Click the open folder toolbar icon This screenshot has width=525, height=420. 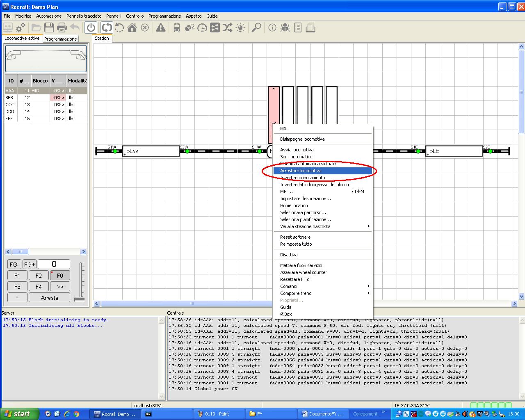[37, 28]
